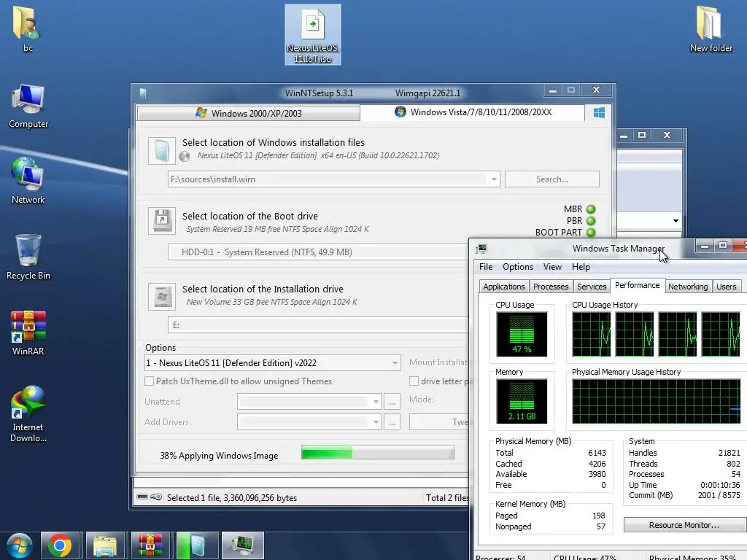
Task: Open the Recycle Bin
Action: 28,257
